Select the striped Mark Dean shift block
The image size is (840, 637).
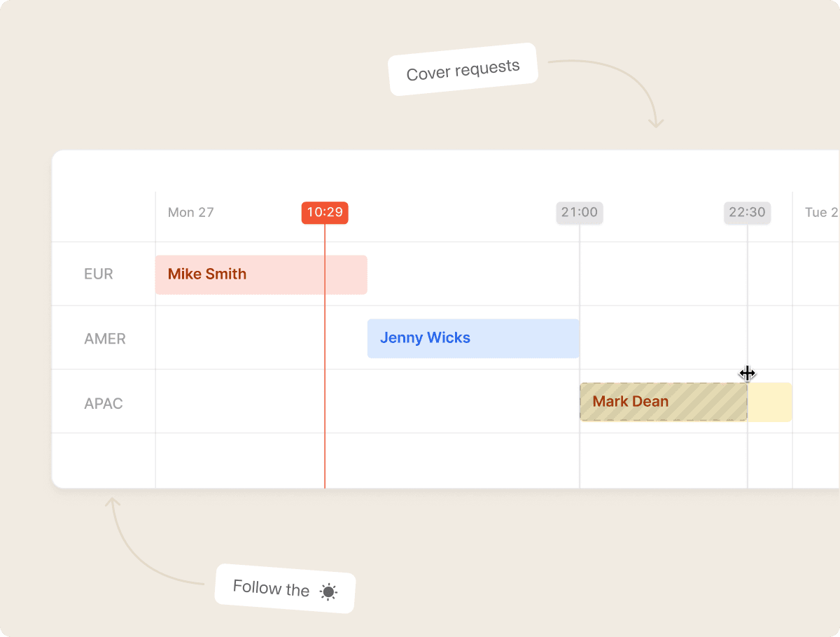pyautogui.click(x=664, y=402)
